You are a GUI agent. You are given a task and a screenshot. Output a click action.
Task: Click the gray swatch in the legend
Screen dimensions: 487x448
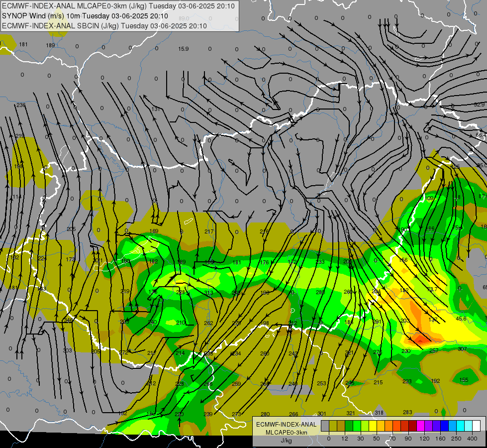coord(325,426)
